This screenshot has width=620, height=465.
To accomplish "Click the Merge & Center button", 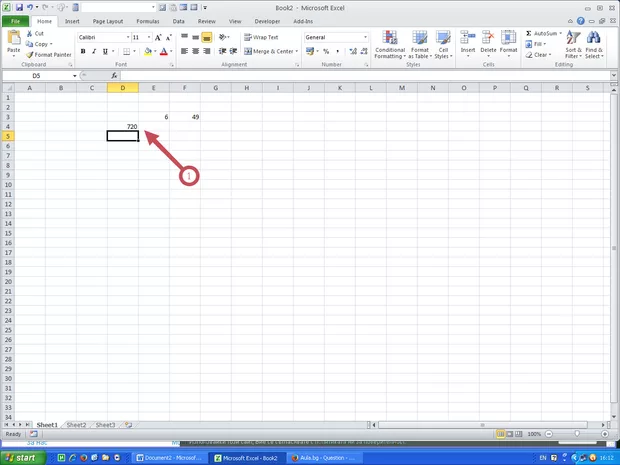I will [269, 51].
